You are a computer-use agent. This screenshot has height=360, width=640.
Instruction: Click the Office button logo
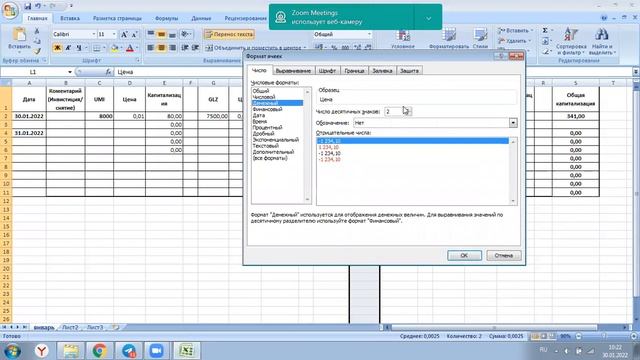(x=9, y=10)
